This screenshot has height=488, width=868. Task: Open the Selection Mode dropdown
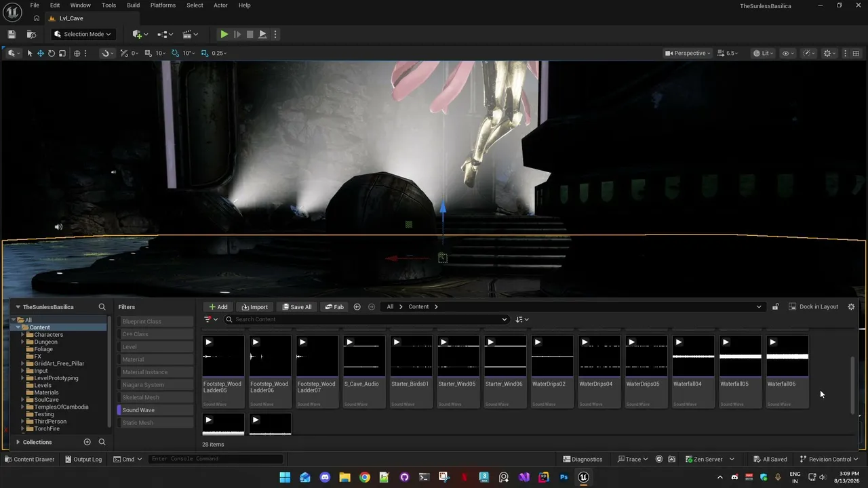(83, 34)
